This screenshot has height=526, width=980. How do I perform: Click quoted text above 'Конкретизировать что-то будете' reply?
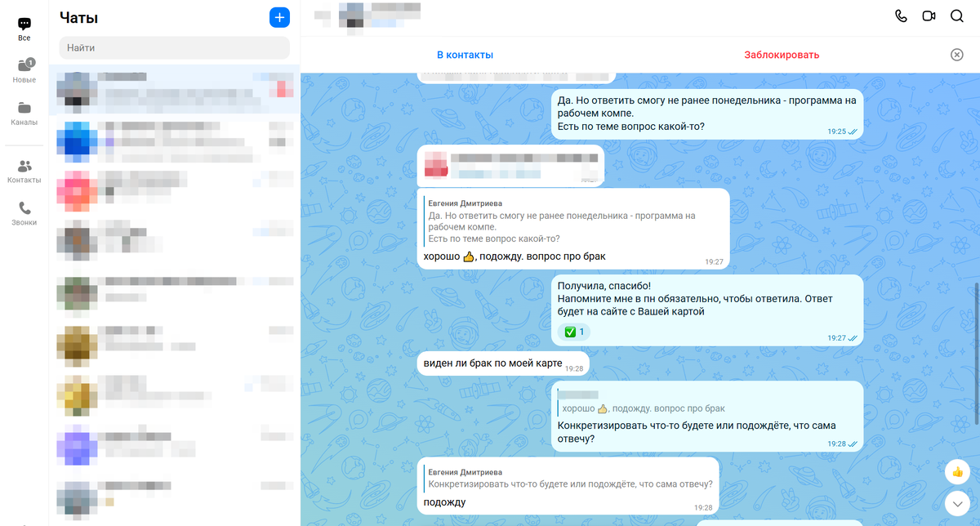coord(706,403)
